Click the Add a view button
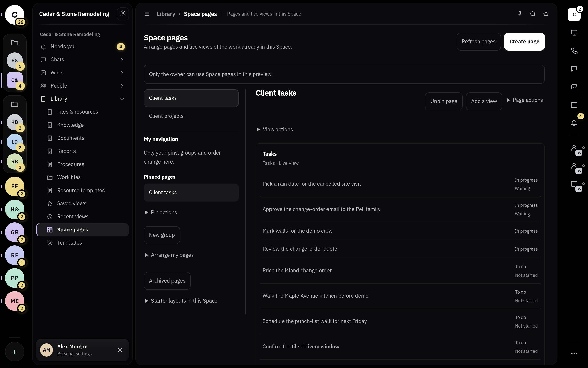This screenshot has width=588, height=368. pos(484,101)
